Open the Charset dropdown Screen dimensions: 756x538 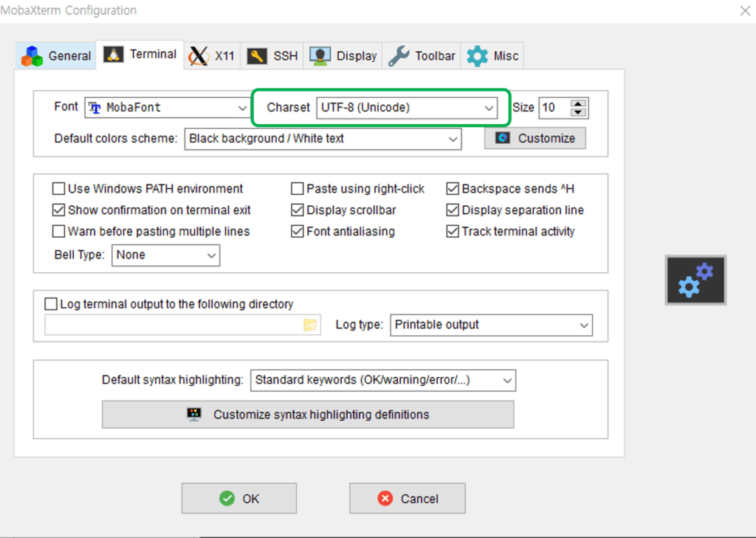[407, 108]
